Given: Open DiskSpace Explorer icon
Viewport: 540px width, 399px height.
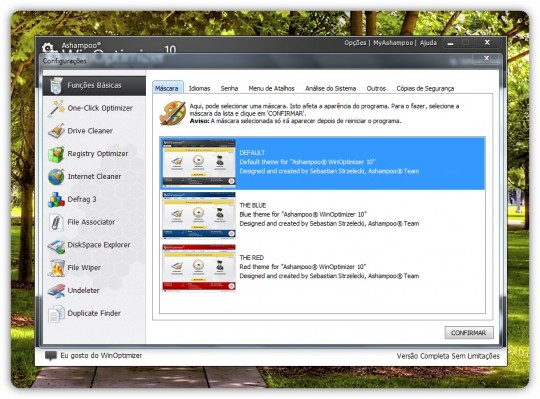Looking at the screenshot, I should point(56,246).
